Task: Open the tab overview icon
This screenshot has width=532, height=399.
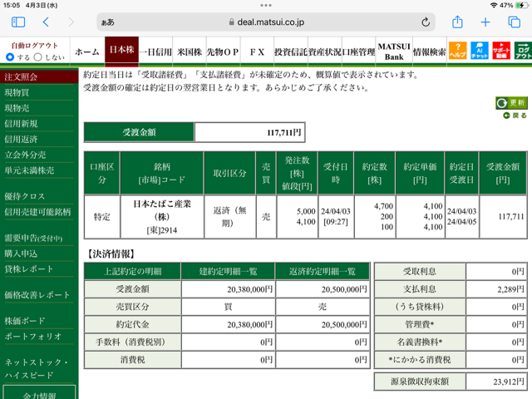Action: pyautogui.click(x=514, y=22)
